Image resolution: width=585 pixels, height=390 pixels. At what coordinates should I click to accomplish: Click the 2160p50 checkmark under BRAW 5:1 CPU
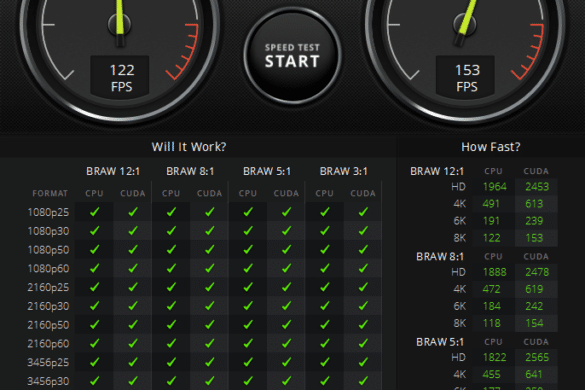248,324
